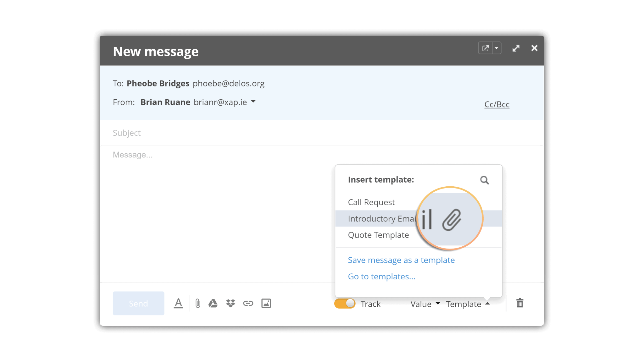644x362 pixels.
Task: Choose the Quote Template entry
Action: pyautogui.click(x=378, y=235)
